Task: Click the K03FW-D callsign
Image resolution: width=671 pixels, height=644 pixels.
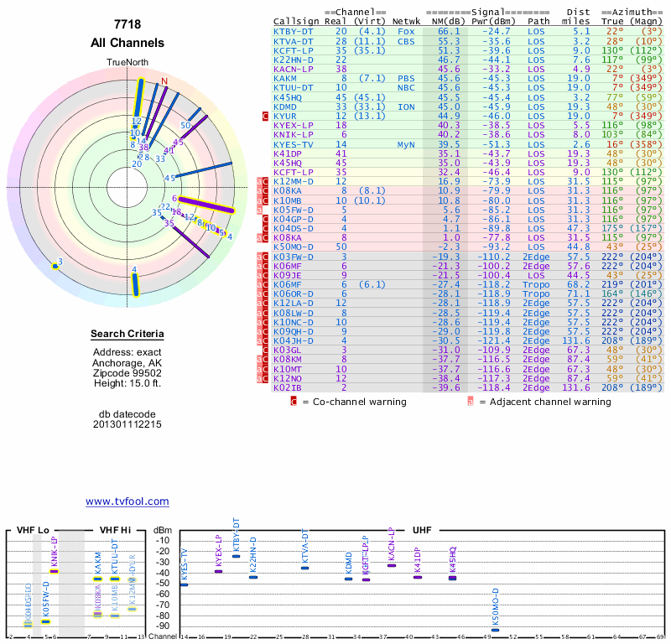Action: click(x=294, y=257)
